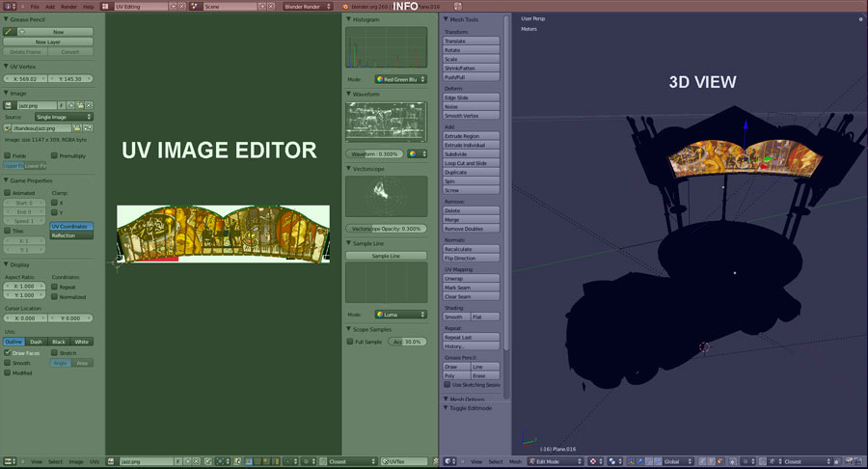Click the 3D View editor type icon
The image size is (868, 469).
point(448,461)
